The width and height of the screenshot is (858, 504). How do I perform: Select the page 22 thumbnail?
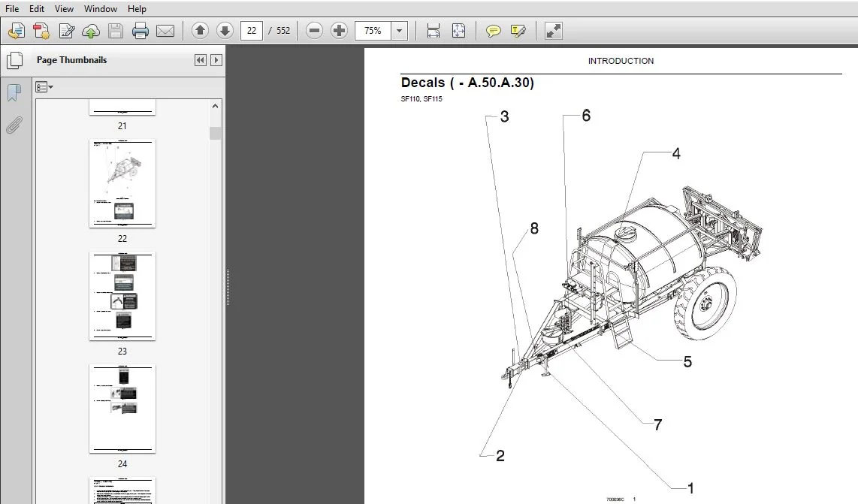click(122, 183)
